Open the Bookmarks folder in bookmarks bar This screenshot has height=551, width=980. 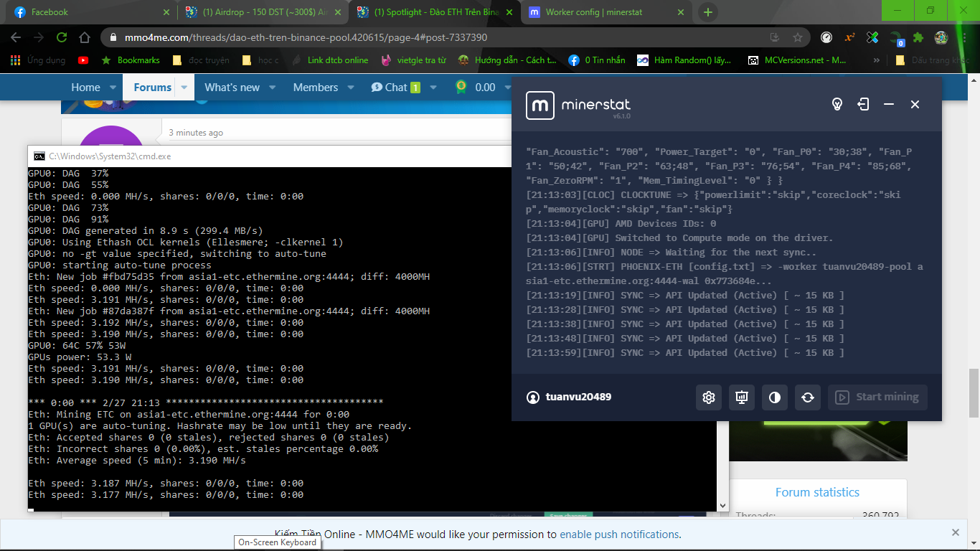click(131, 60)
